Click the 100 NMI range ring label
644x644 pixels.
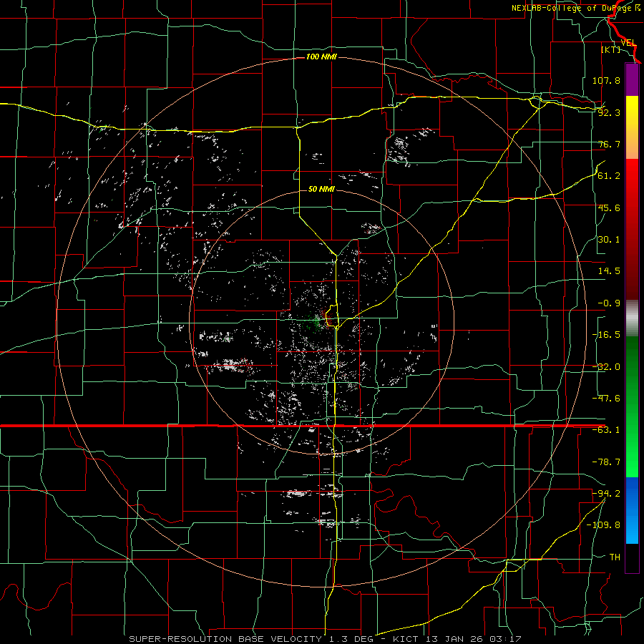[x=321, y=57]
